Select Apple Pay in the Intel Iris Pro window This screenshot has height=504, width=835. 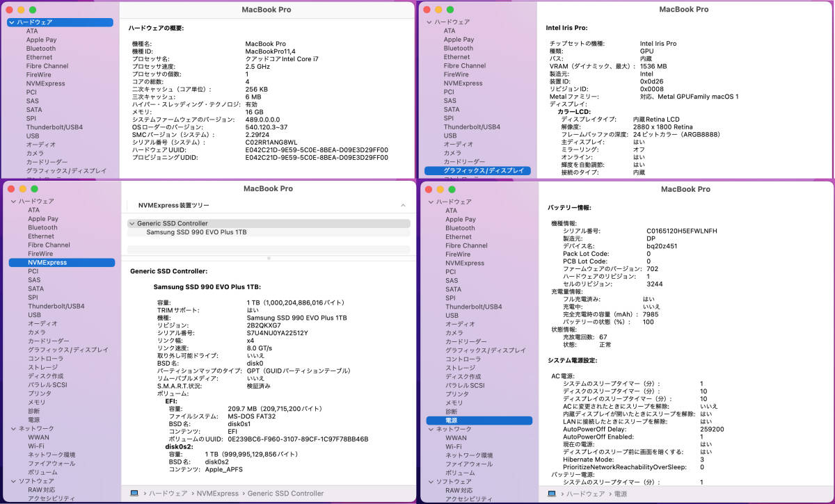pyautogui.click(x=459, y=40)
